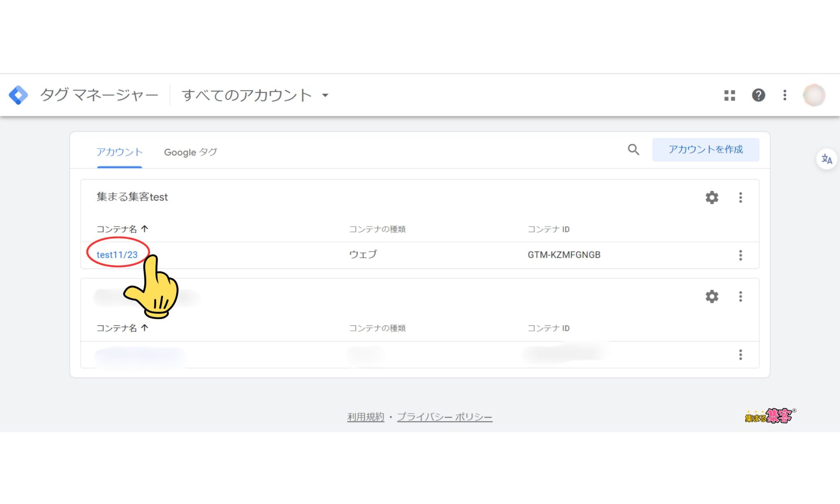Click the アカウントを作成 button
Screen dimensions: 840x504
(x=705, y=150)
